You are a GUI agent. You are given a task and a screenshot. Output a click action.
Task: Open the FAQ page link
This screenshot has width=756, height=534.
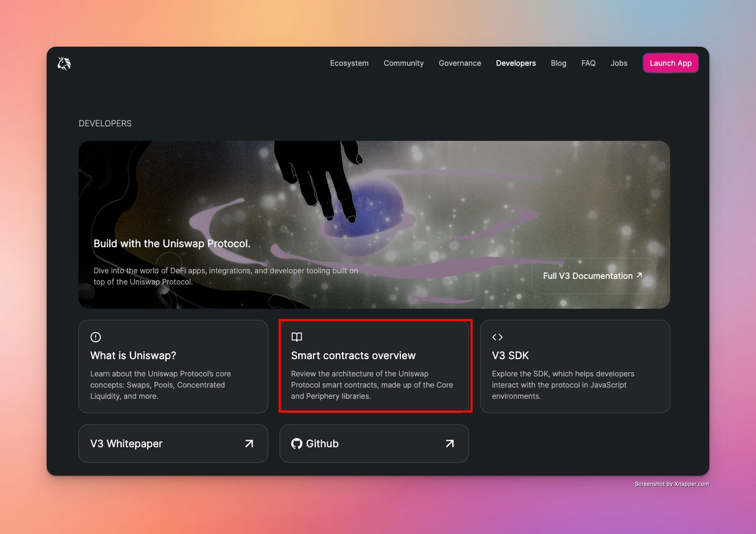pos(588,63)
